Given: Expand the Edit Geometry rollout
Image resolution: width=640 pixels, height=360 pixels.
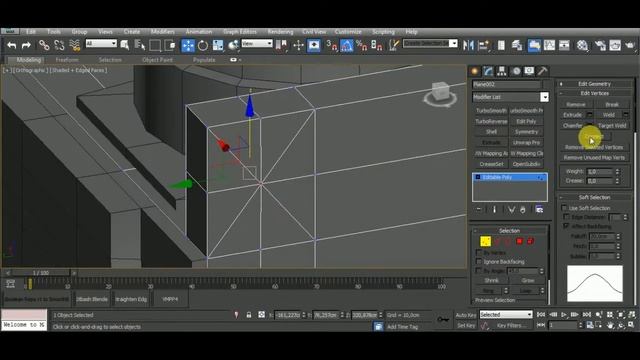Looking at the screenshot, I should point(594,84).
